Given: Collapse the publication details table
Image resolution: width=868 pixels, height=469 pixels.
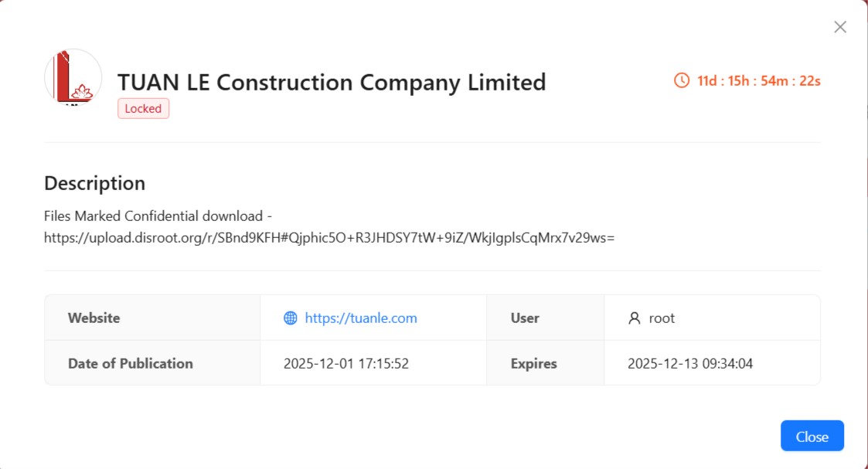Looking at the screenshot, I should [128, 363].
